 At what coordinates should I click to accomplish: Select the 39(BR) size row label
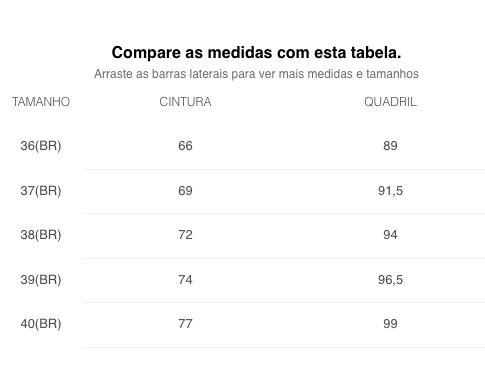tap(41, 279)
